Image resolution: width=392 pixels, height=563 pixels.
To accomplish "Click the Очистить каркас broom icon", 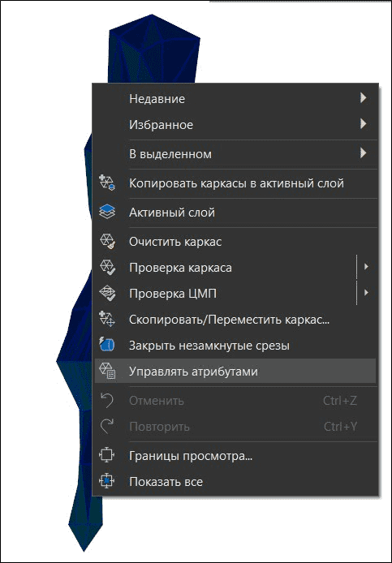I will pos(106,241).
